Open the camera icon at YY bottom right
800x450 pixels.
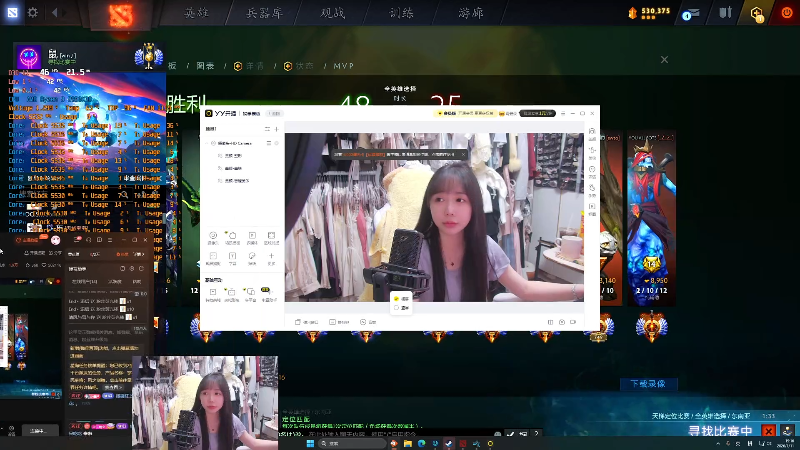[x=573, y=322]
